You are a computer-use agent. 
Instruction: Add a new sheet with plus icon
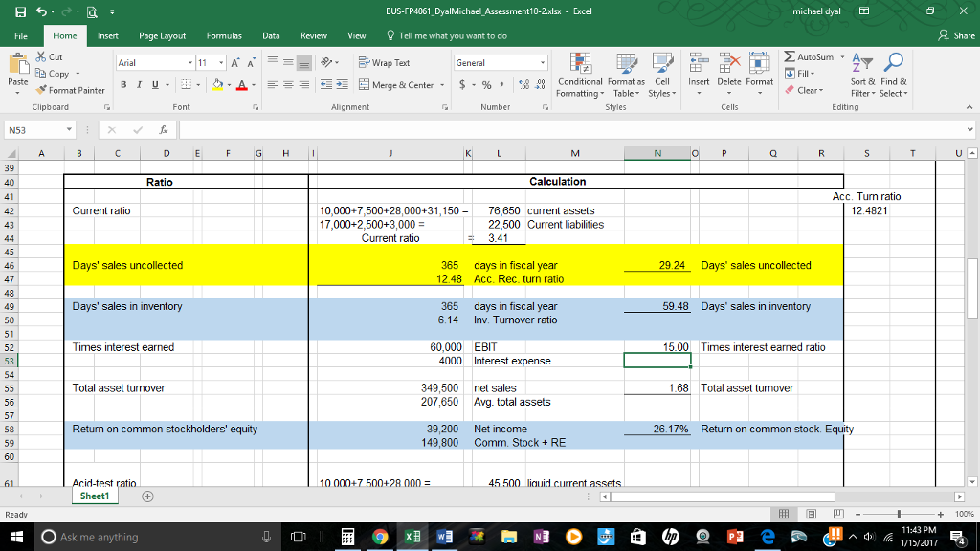pyautogui.click(x=147, y=497)
